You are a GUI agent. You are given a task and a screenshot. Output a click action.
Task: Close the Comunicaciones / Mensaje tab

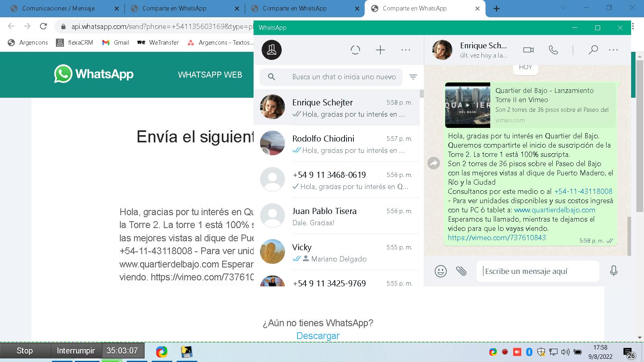click(x=116, y=8)
